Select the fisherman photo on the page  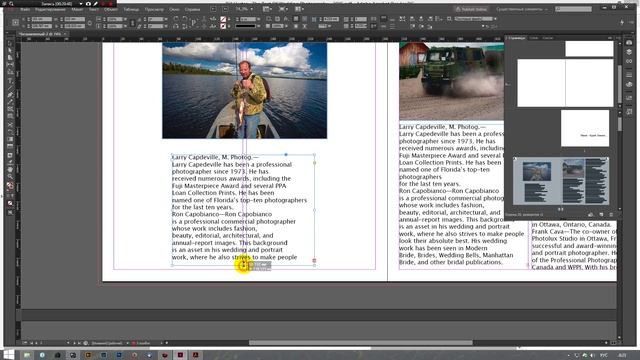[x=244, y=90]
